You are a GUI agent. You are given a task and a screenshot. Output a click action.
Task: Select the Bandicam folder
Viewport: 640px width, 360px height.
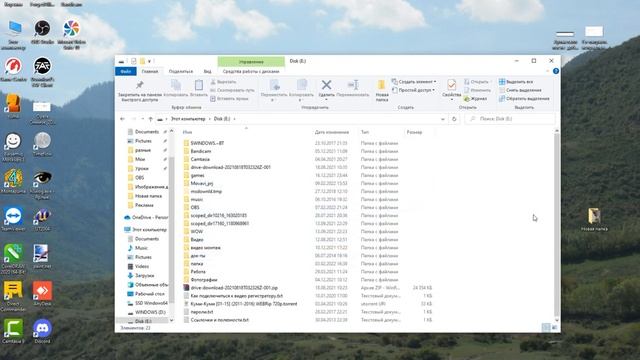tap(200, 151)
